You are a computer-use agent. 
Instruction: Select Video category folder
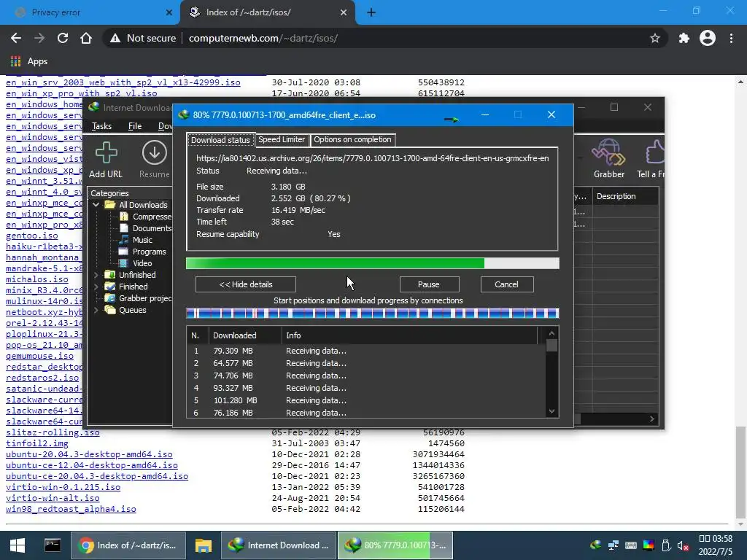(136, 263)
